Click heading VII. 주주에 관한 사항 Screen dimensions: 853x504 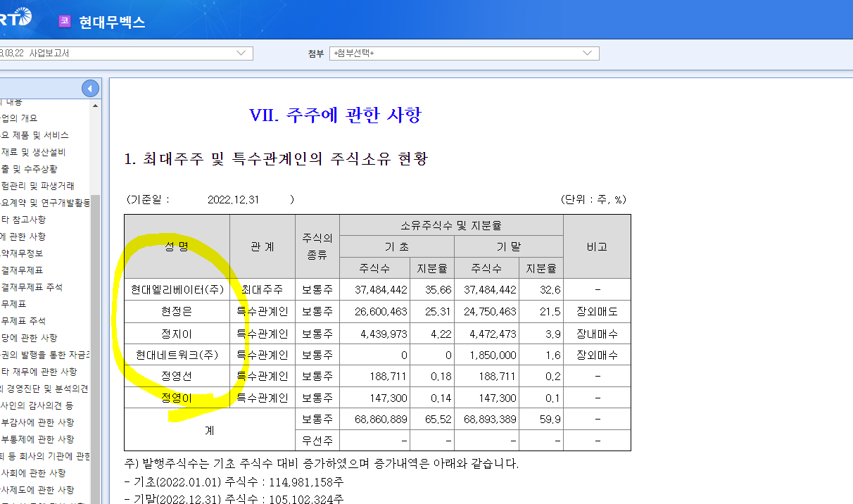[x=335, y=115]
